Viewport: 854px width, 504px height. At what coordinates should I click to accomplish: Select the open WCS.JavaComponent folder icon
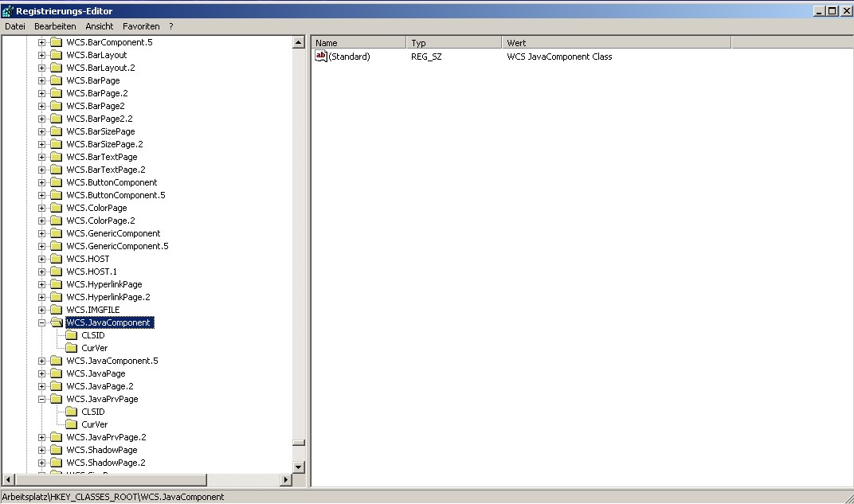point(56,322)
